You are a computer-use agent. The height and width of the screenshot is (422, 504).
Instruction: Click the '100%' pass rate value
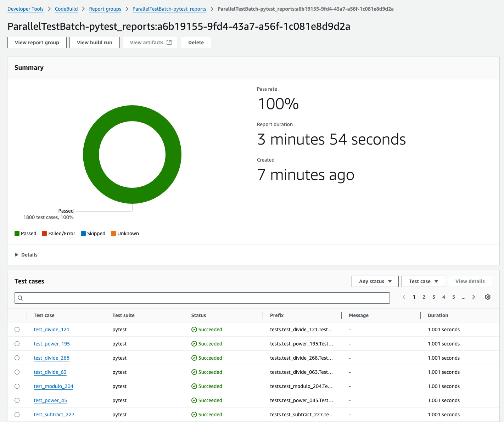(x=278, y=104)
